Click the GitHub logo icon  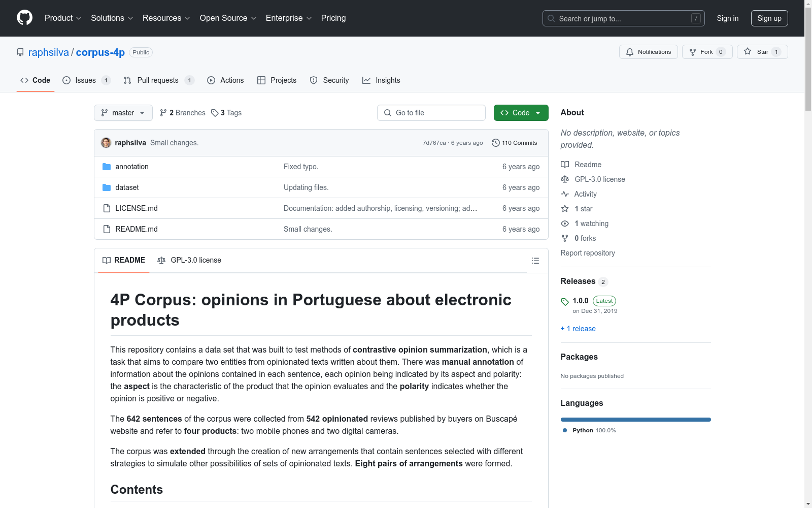point(24,18)
